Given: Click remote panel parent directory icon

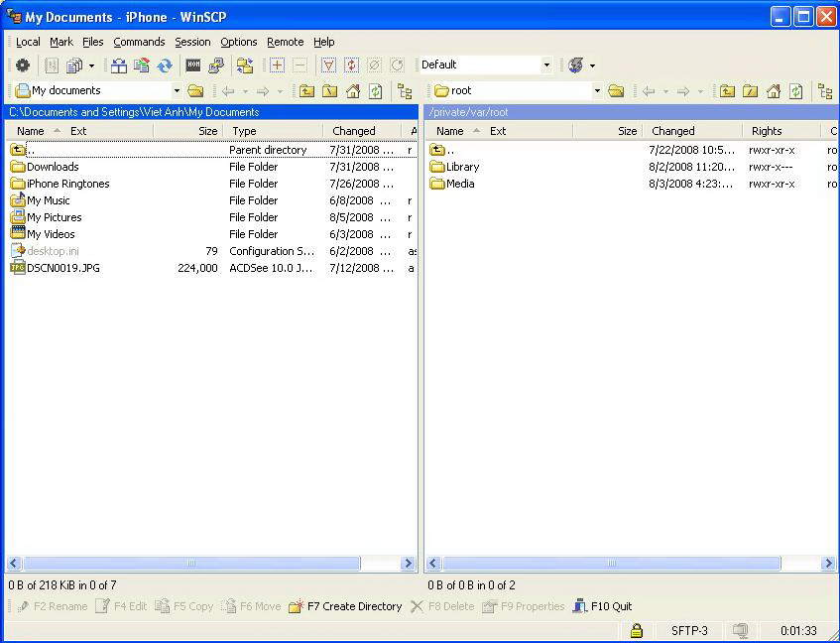Looking at the screenshot, I should pyautogui.click(x=727, y=91).
